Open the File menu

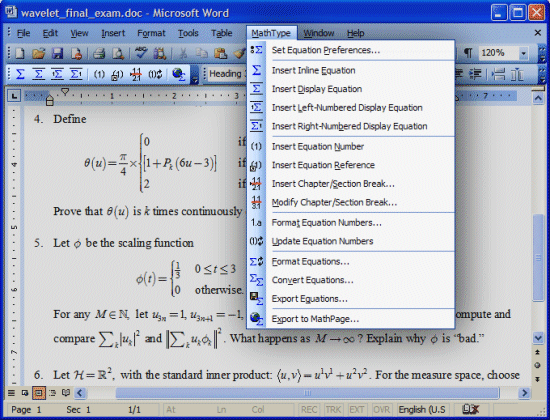click(x=24, y=33)
